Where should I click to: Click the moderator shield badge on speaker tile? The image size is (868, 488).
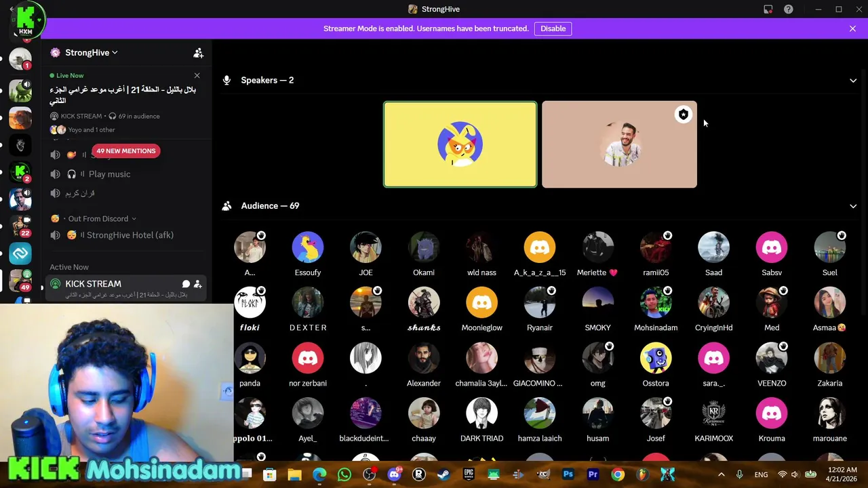tap(683, 115)
